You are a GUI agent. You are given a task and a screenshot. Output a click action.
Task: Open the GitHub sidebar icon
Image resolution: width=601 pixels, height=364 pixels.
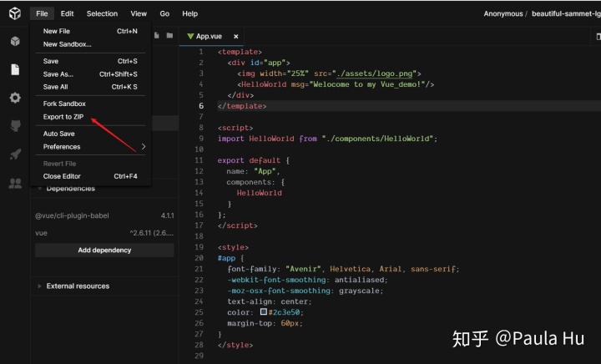tap(15, 126)
